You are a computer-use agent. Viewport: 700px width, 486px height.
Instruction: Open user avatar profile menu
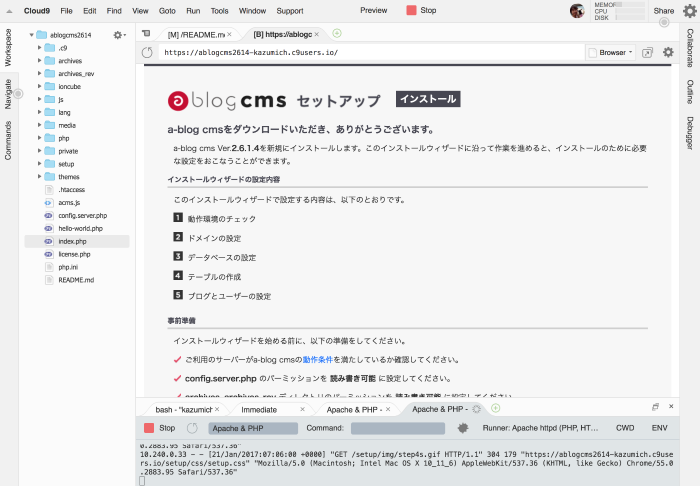(577, 11)
